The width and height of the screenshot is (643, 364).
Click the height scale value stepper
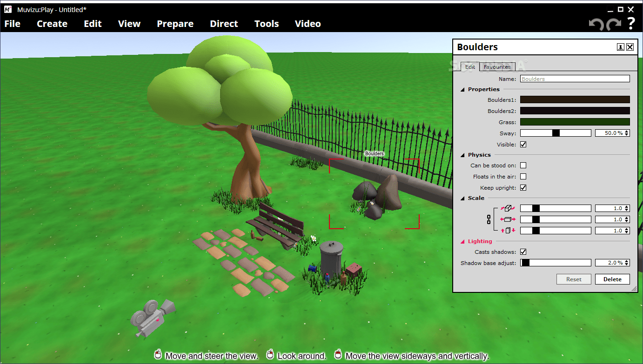click(627, 231)
